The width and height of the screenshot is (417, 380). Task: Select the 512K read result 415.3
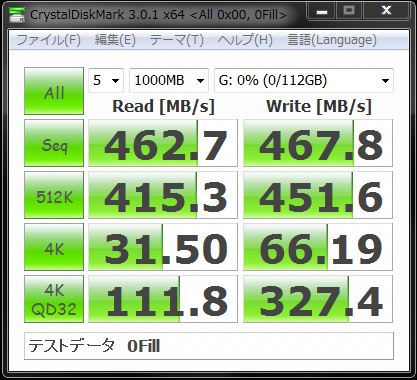coord(163,195)
